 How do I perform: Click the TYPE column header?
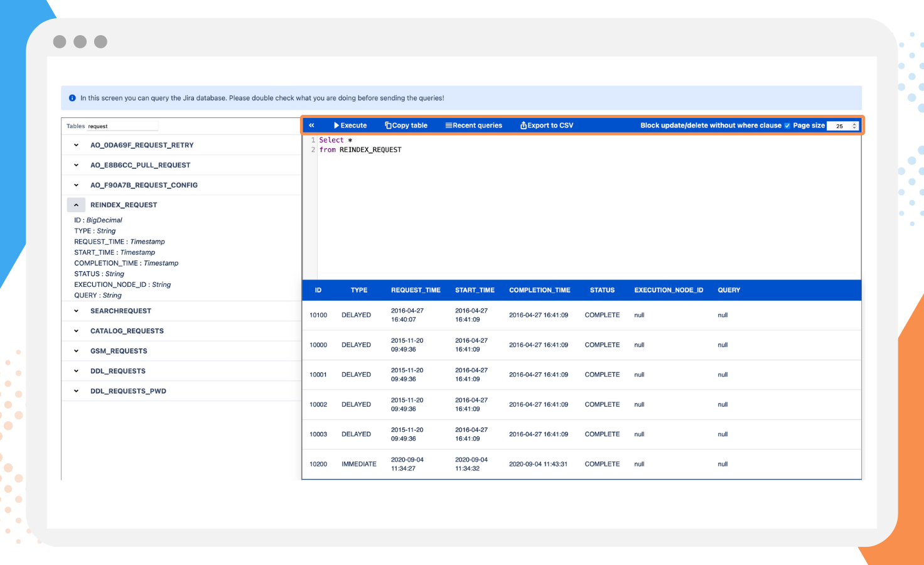(359, 290)
